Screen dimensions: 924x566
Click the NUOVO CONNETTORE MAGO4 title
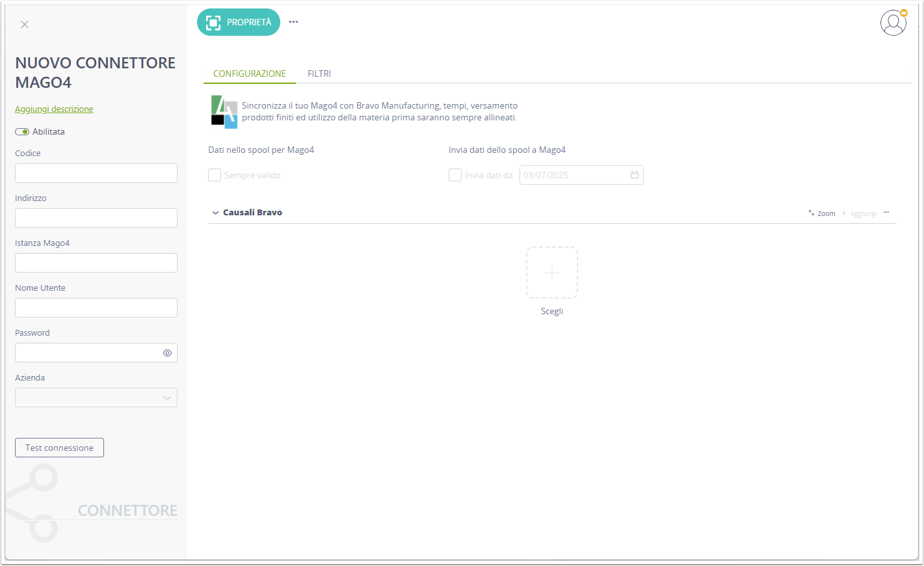pos(96,72)
